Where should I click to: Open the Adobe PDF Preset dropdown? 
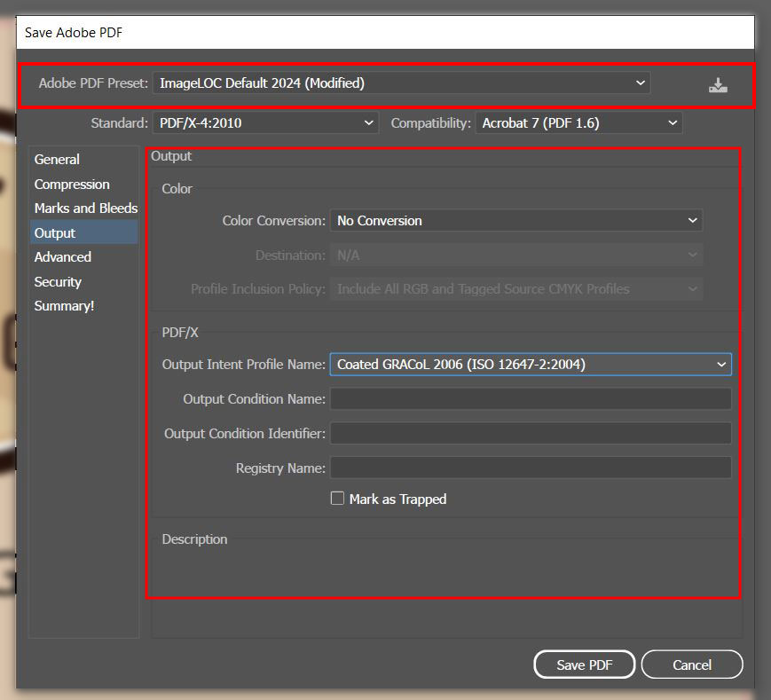click(401, 83)
